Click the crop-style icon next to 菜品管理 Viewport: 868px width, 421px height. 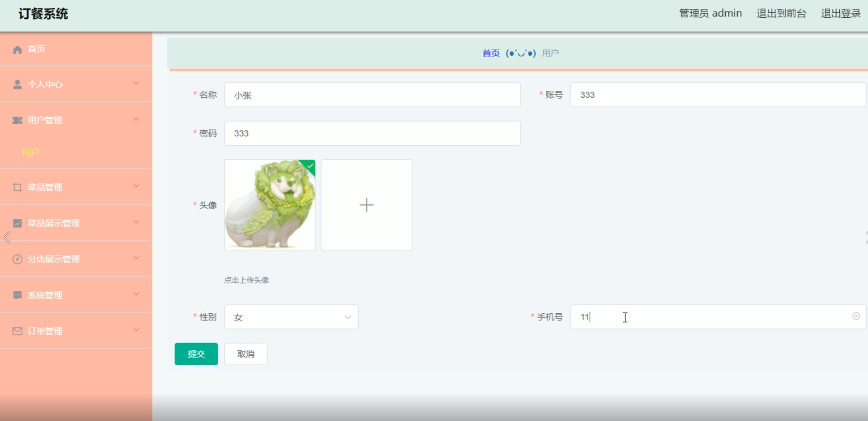(x=17, y=187)
